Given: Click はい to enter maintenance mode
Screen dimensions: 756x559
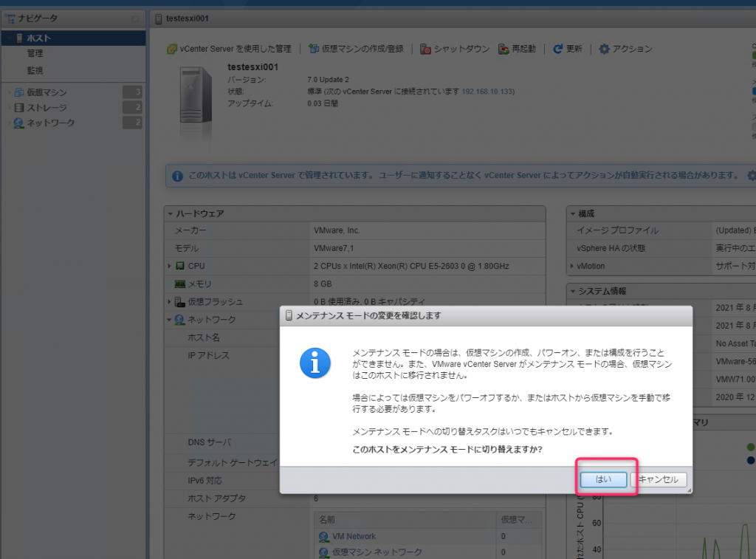Looking at the screenshot, I should (604, 479).
